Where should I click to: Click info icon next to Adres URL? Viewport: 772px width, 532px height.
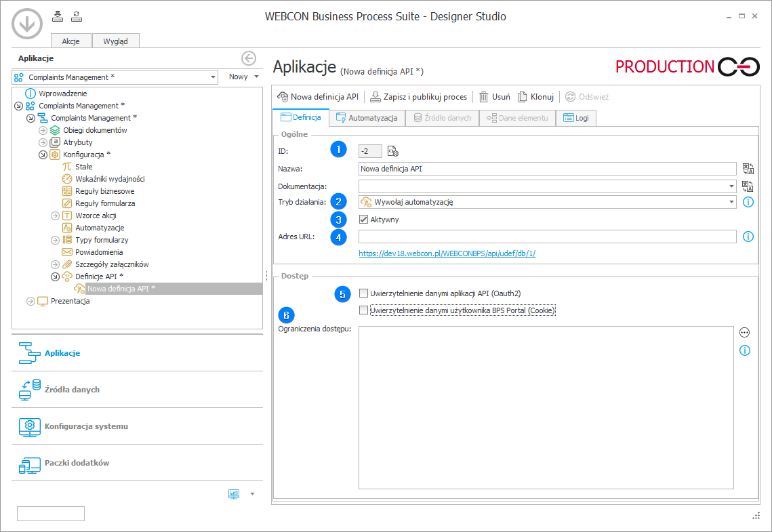click(748, 237)
